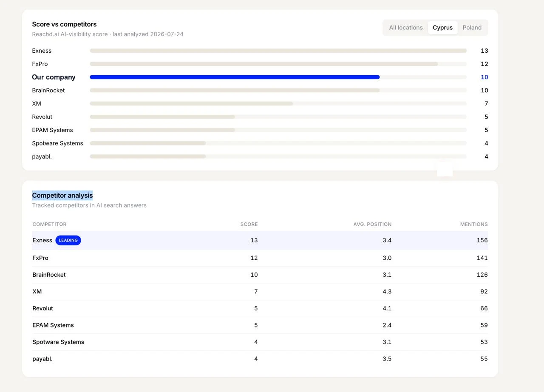
Task: Click the Revolut score bar in chart
Action: 162,116
